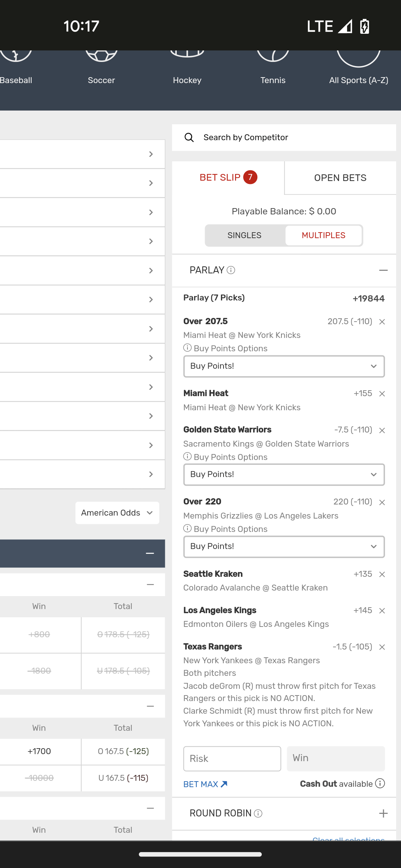The height and width of the screenshot is (868, 401).
Task: Select the O 167.5 (-125) total odds
Action: click(123, 752)
